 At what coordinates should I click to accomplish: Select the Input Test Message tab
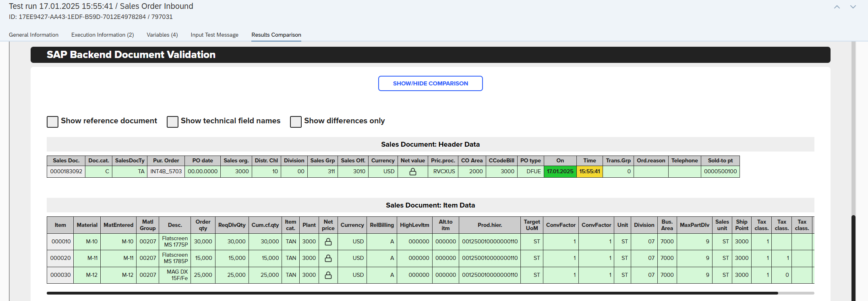point(214,35)
